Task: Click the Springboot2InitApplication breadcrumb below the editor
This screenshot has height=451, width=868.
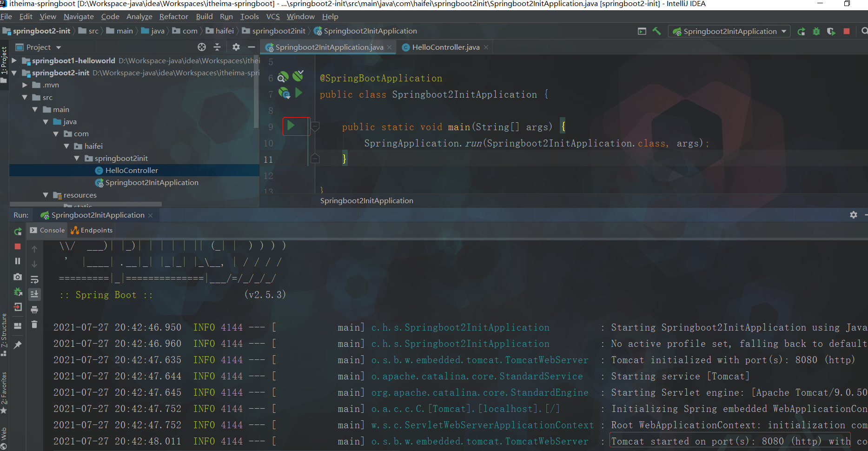Action: coord(366,201)
